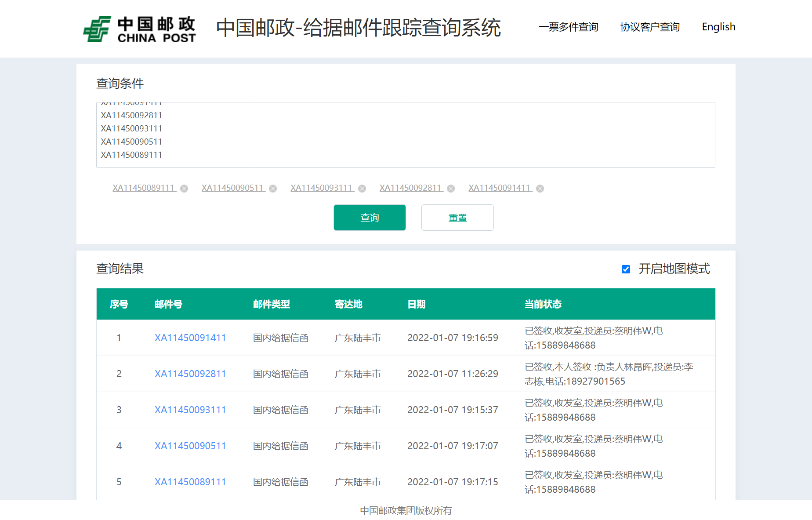Open 一票多件查询 menu item
The image size is (812, 520).
(x=569, y=27)
